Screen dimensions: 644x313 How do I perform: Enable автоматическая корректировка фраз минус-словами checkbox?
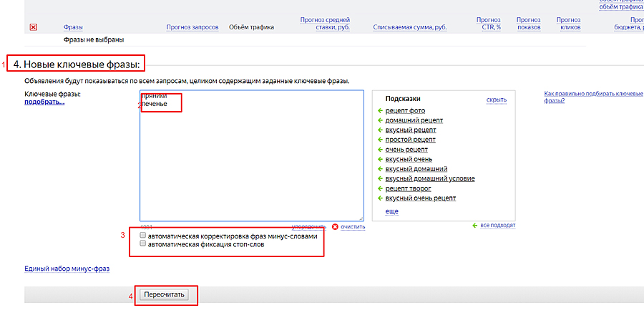[x=144, y=235]
